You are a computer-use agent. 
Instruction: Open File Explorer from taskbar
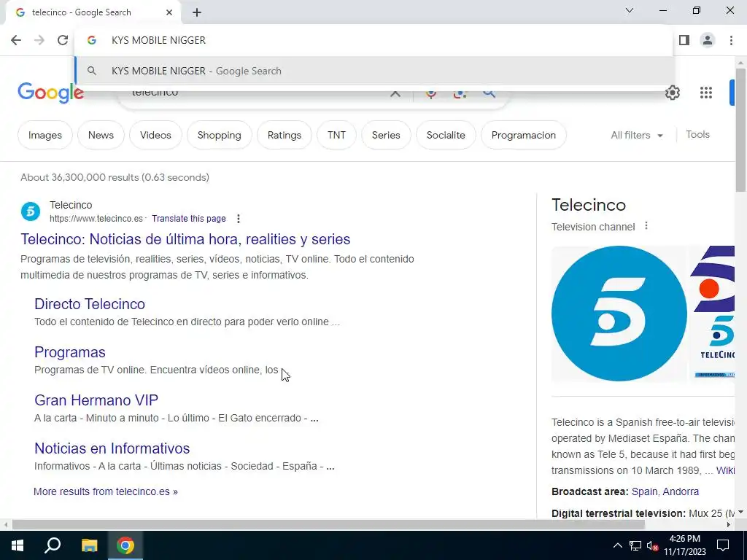[89, 545]
